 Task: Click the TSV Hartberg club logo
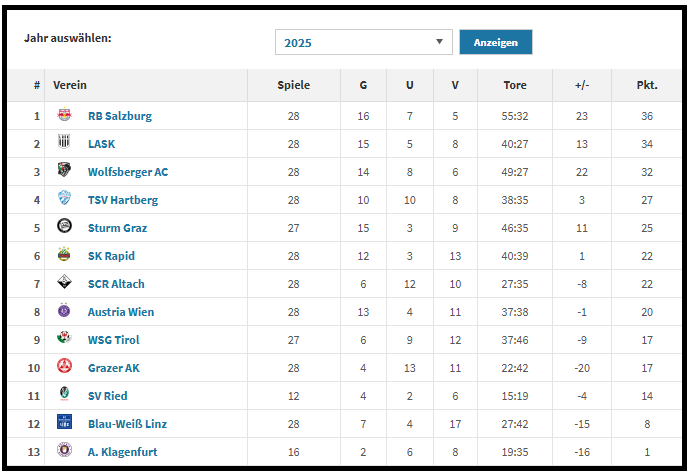tap(65, 199)
